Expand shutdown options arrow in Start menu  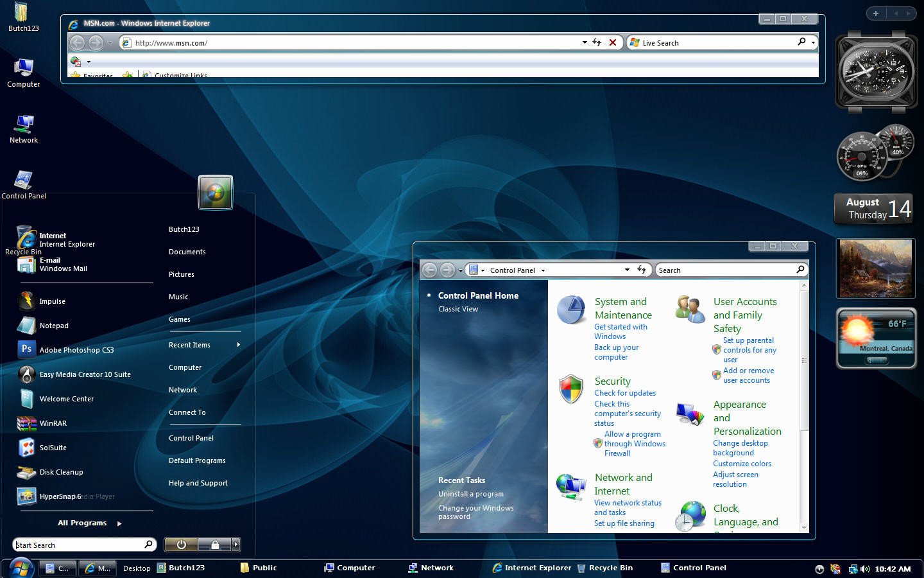pyautogui.click(x=236, y=545)
